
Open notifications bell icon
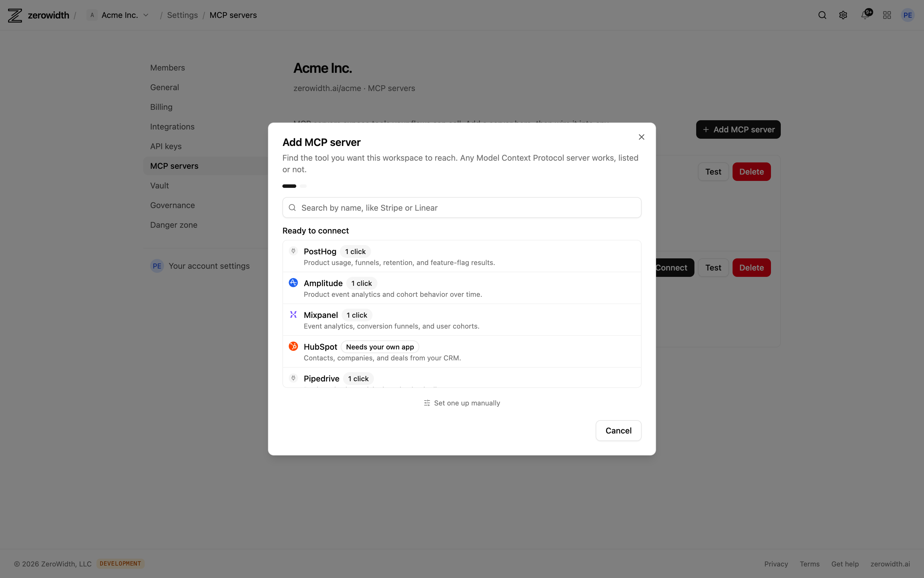point(865,15)
